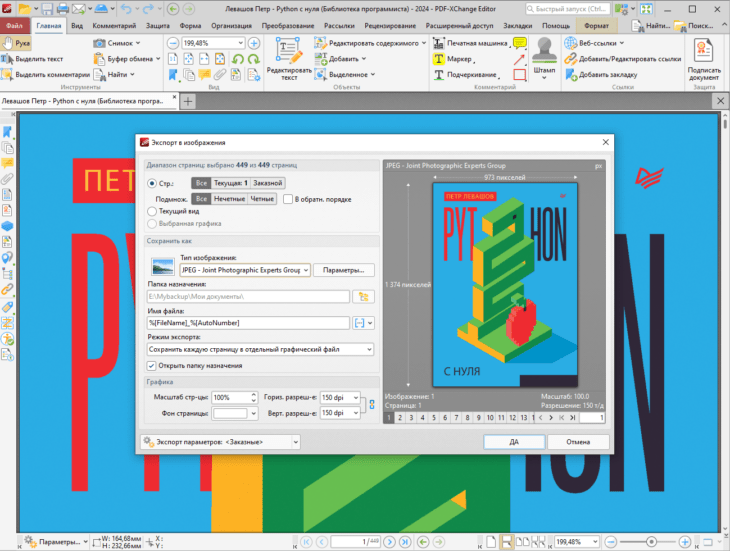The height and width of the screenshot is (551, 730).
Task: Click the destination folder browse icon
Action: pyautogui.click(x=363, y=296)
